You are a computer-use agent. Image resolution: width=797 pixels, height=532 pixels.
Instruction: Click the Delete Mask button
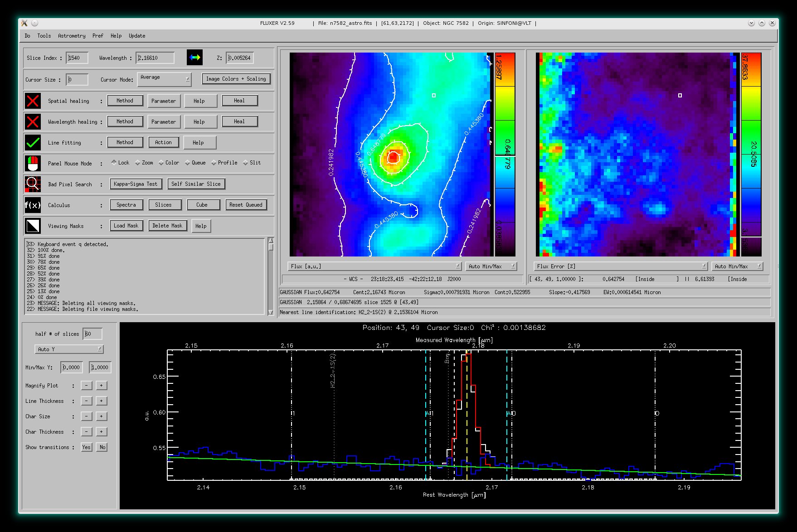pyautogui.click(x=167, y=226)
